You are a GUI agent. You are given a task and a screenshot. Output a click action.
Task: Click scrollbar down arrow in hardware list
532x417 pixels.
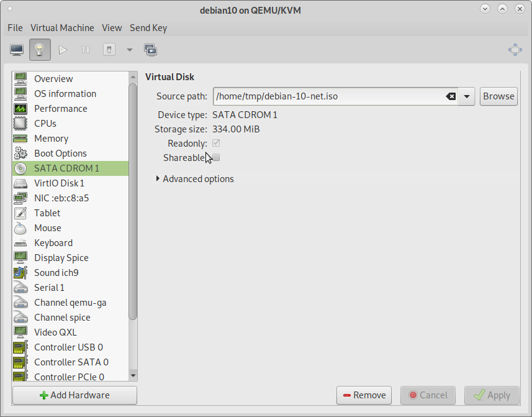coord(133,375)
